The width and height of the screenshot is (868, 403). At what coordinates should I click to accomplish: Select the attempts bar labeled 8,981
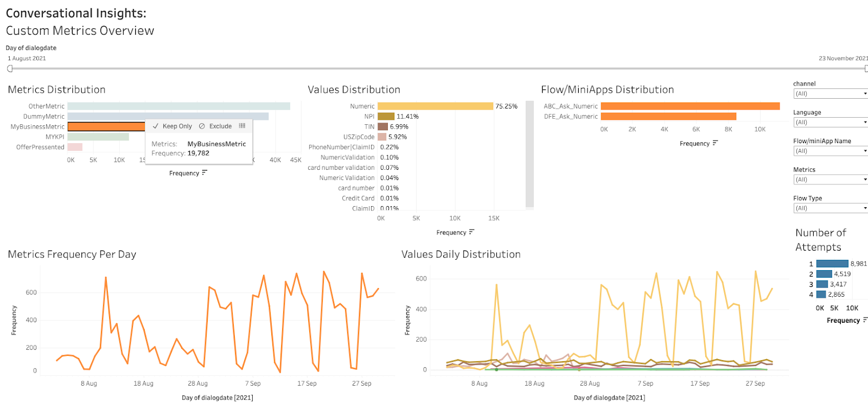coord(832,264)
